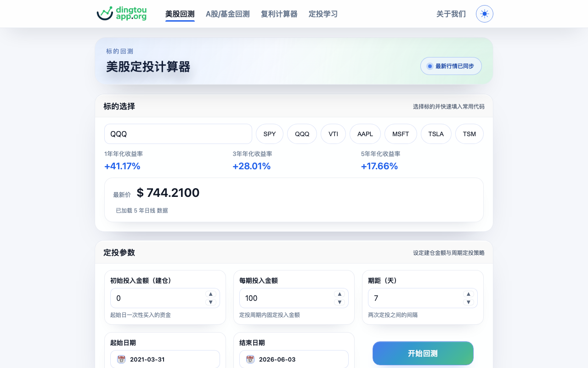Click the 定投周期内固定投入金额 helper text
This screenshot has width=588, height=368.
[x=270, y=315]
